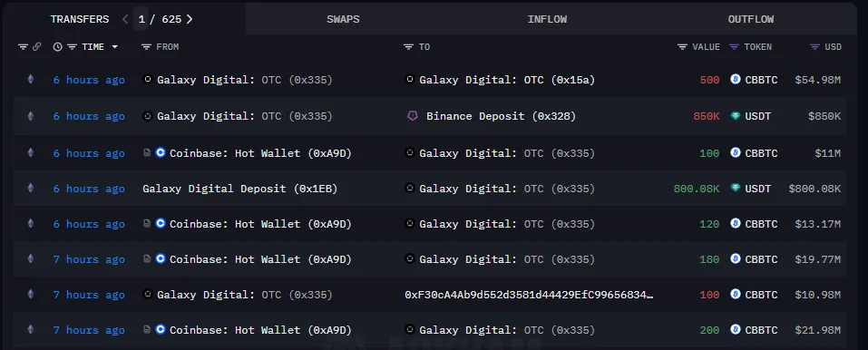Open the 0xF30cA4Ab9d552d... address link

pyautogui.click(x=529, y=295)
